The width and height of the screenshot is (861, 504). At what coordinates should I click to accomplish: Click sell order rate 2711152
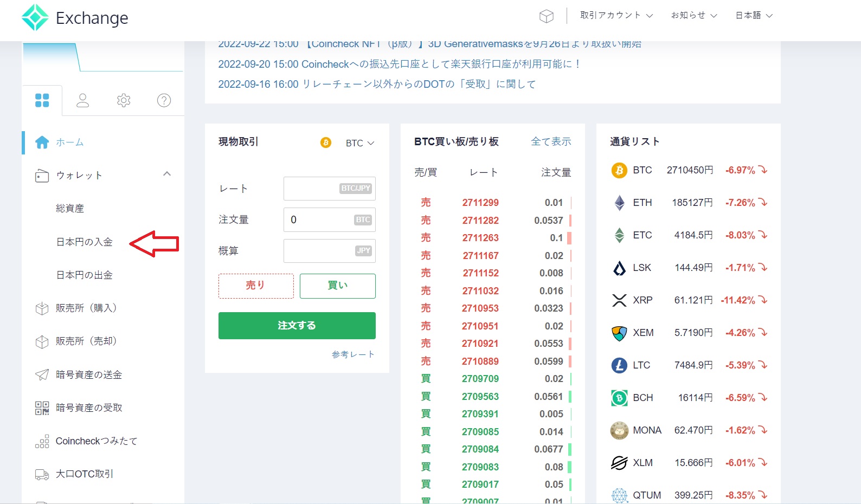480,273
